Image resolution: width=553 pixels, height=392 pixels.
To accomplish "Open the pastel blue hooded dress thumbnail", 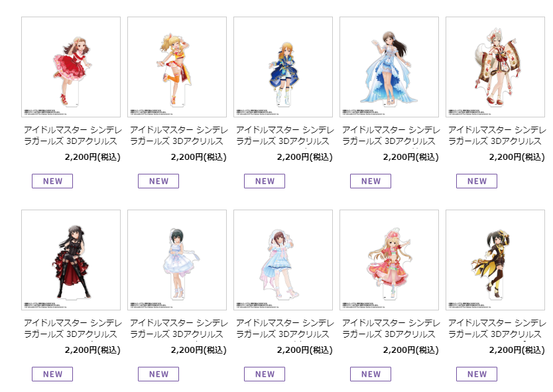I will click(283, 260).
